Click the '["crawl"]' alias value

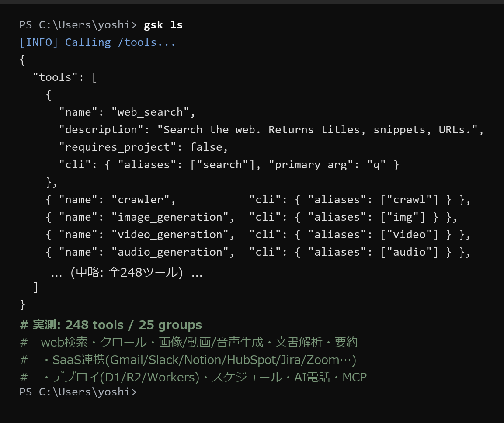tap(409, 200)
